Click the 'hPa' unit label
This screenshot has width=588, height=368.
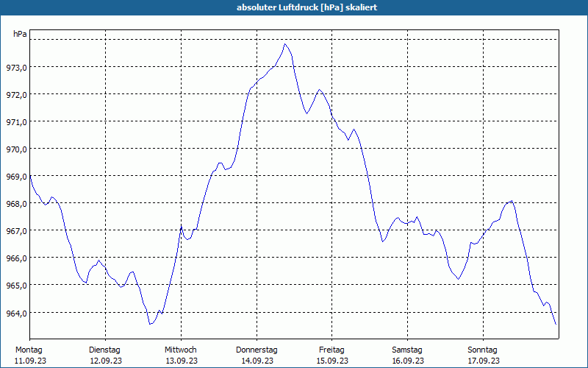point(20,34)
